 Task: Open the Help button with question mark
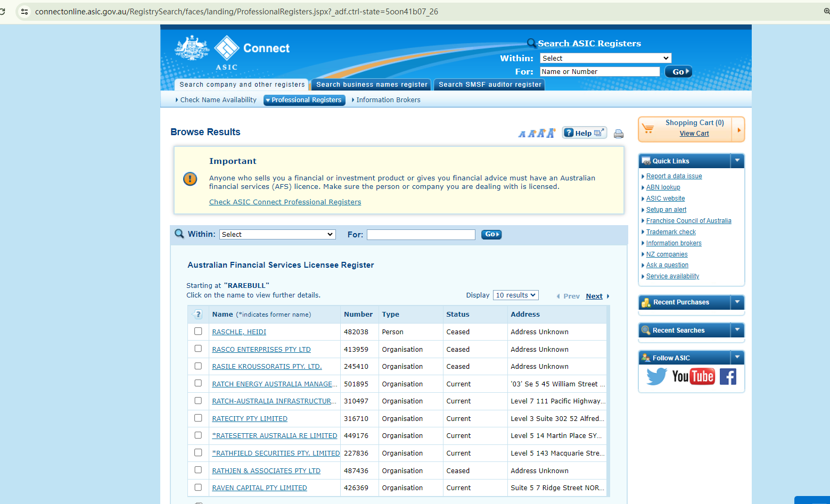pyautogui.click(x=584, y=133)
